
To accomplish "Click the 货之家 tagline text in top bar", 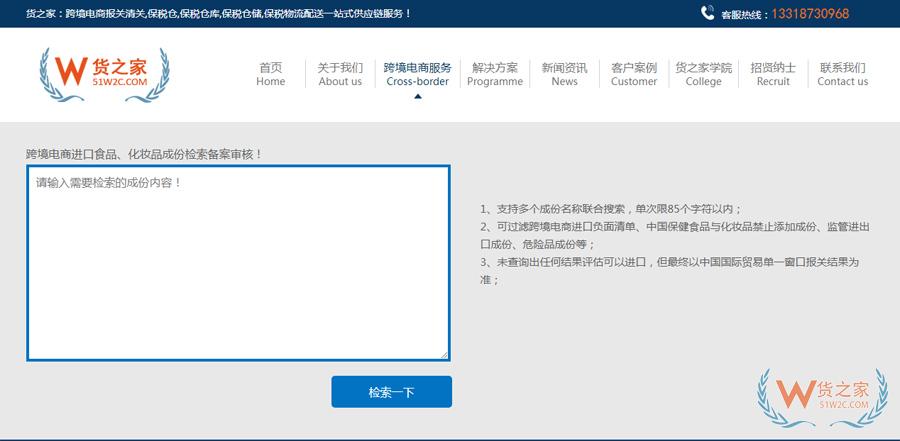I will pyautogui.click(x=218, y=14).
